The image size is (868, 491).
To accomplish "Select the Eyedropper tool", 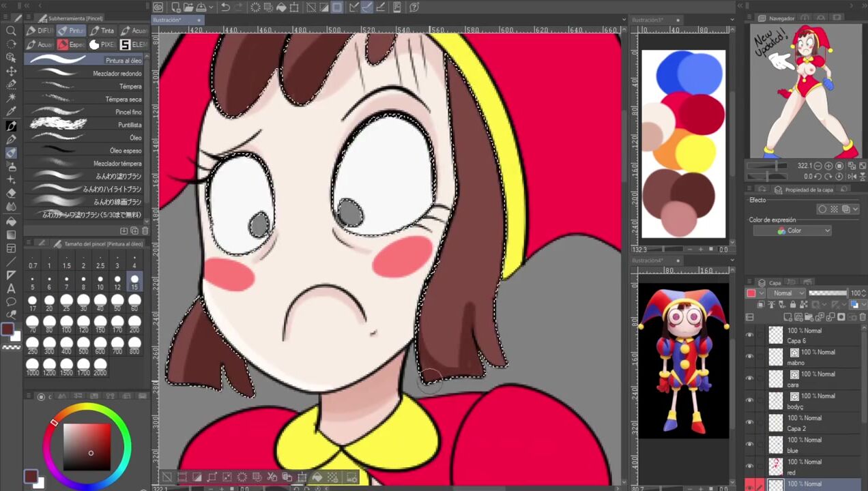I will (11, 112).
